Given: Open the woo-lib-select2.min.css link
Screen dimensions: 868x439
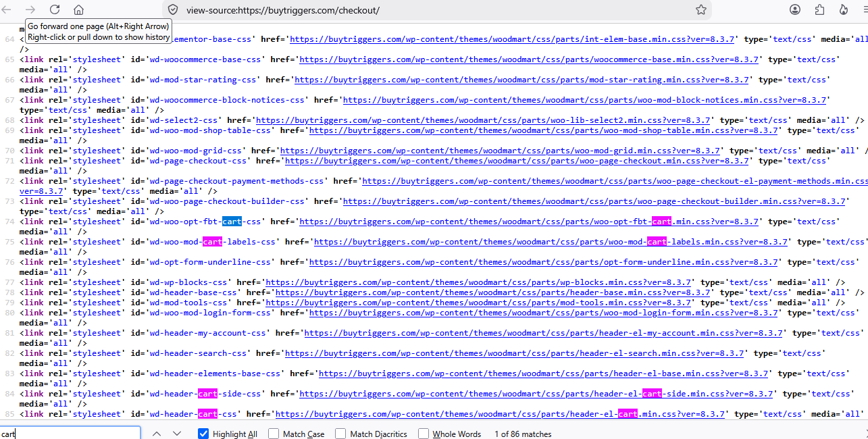Looking at the screenshot, I should click(x=482, y=120).
